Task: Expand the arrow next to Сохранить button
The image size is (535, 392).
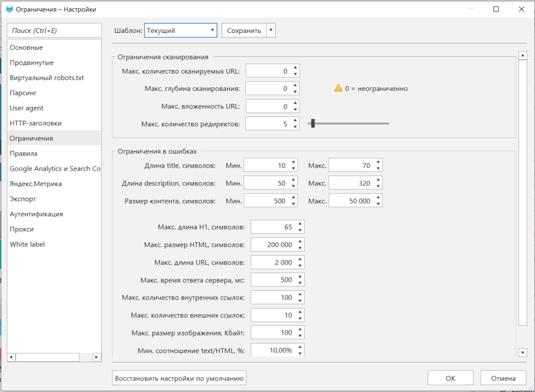Action: coord(271,30)
